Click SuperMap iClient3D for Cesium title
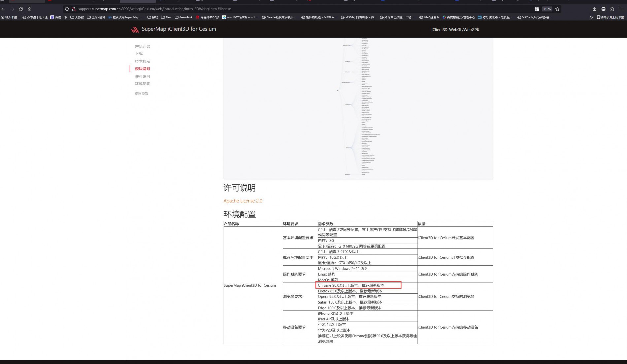The width and height of the screenshot is (627, 364). pos(179,29)
